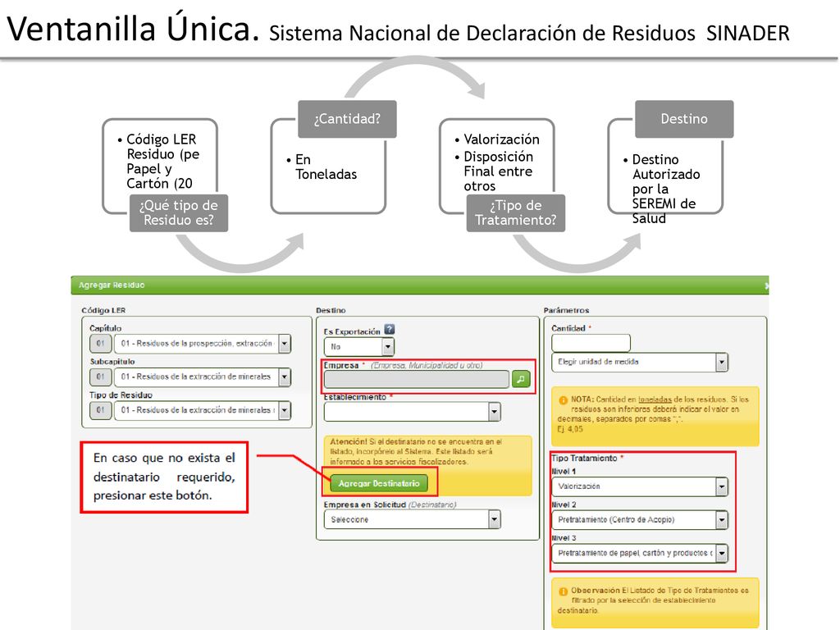Open the Subcapítulo dropdown
This screenshot has width=840, height=630.
coord(203,377)
